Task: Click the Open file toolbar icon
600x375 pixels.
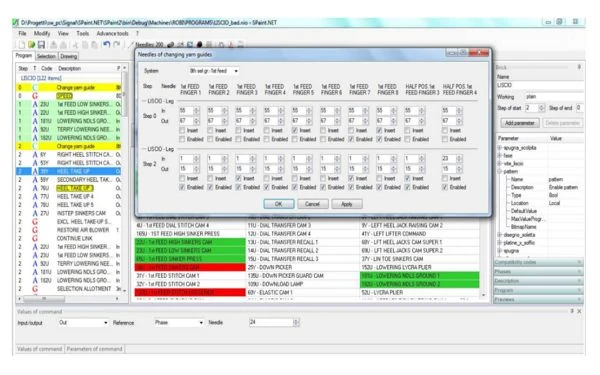Action: pos(31,44)
